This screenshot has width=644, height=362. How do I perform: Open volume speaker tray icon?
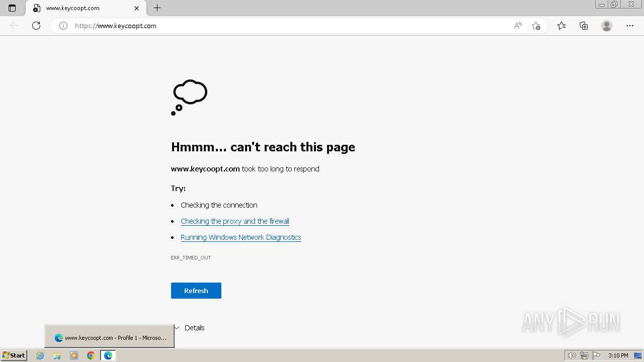(x=572, y=355)
